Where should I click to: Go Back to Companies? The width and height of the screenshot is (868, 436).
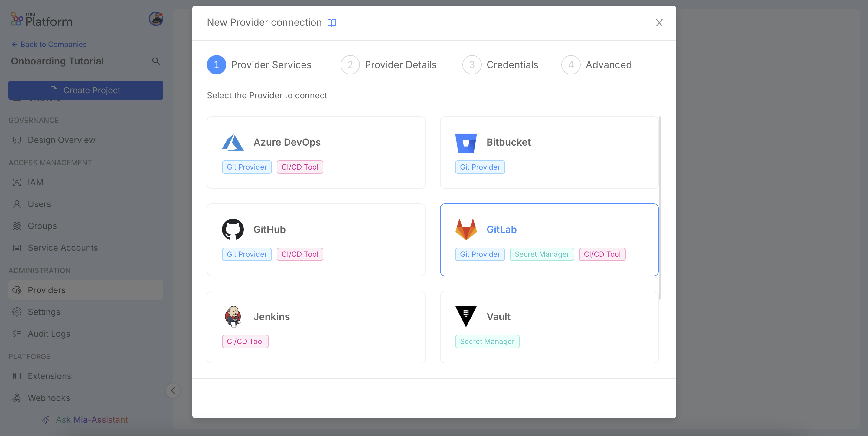pyautogui.click(x=49, y=44)
